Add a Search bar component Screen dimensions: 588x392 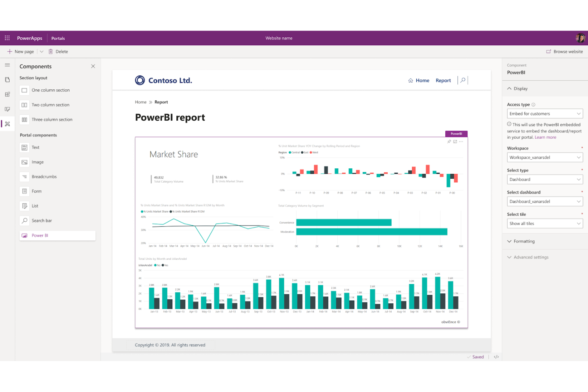click(41, 220)
